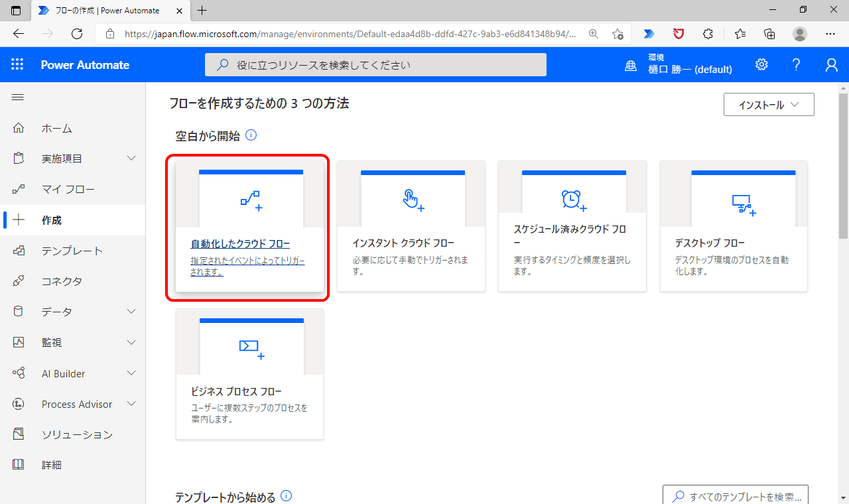Click the Home icon in sidebar
The height and width of the screenshot is (504, 849).
(x=19, y=128)
